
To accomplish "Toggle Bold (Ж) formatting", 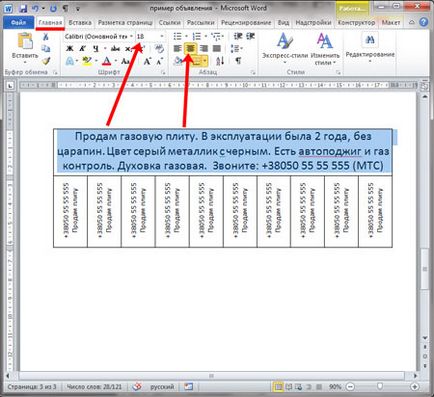I will tap(70, 49).
